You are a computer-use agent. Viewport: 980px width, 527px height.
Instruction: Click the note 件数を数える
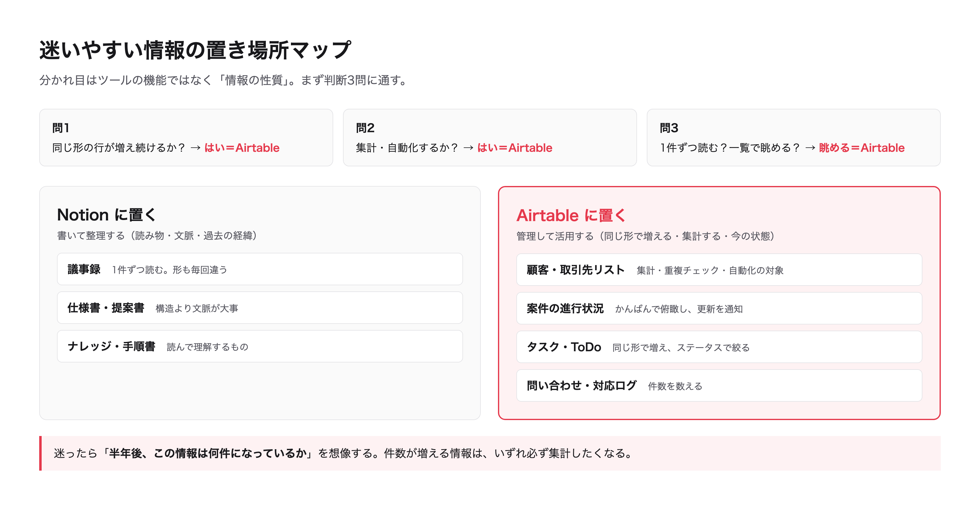tap(675, 386)
